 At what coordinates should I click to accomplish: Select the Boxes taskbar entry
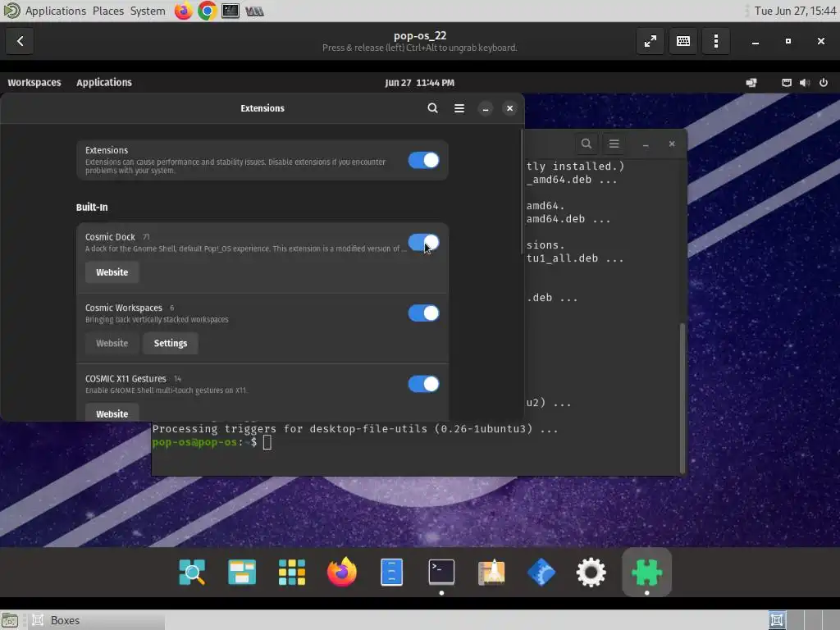click(97, 620)
